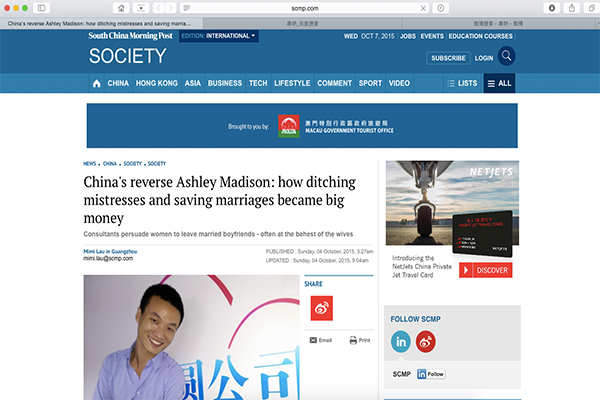Click the LOGIN link

pos(484,58)
